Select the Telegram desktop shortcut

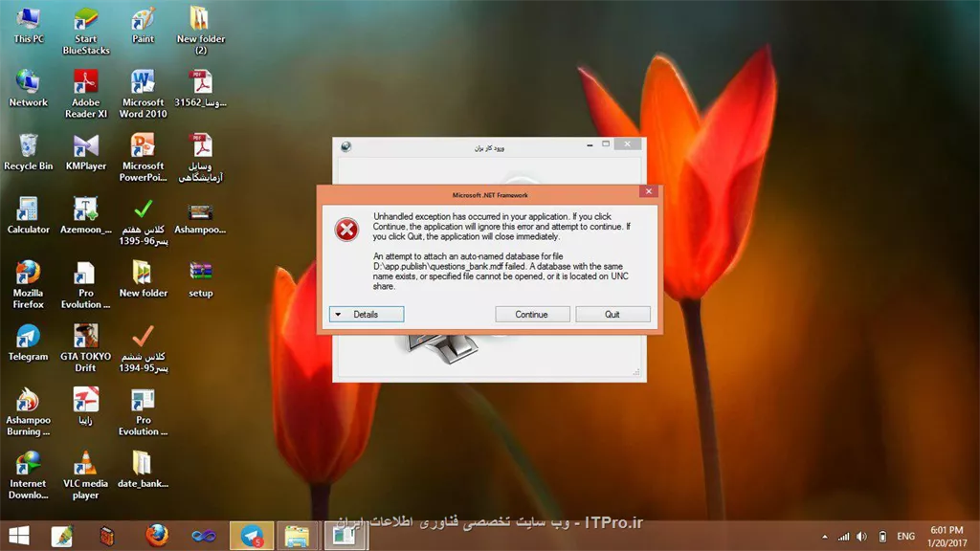[x=28, y=342]
